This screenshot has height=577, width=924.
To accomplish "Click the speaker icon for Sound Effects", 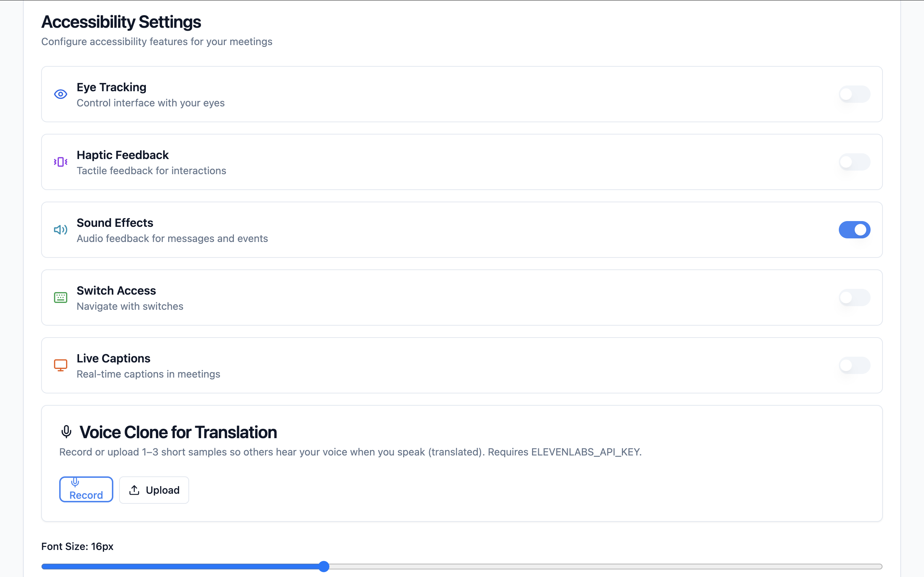I will 60,230.
